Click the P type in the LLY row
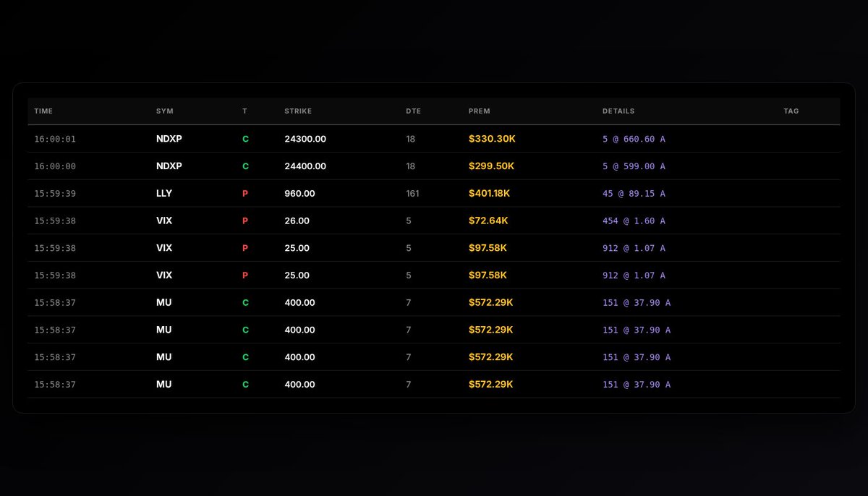Screen dimensions: 868x496 click(x=245, y=194)
